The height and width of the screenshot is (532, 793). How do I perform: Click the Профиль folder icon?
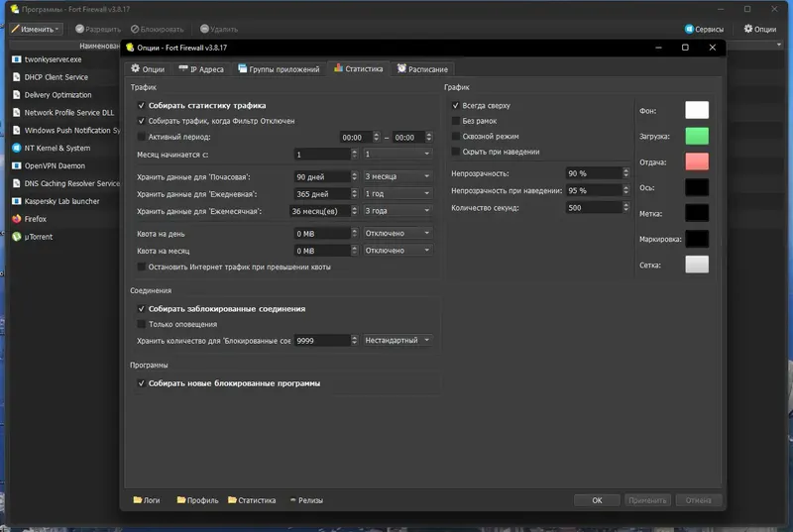pos(181,499)
